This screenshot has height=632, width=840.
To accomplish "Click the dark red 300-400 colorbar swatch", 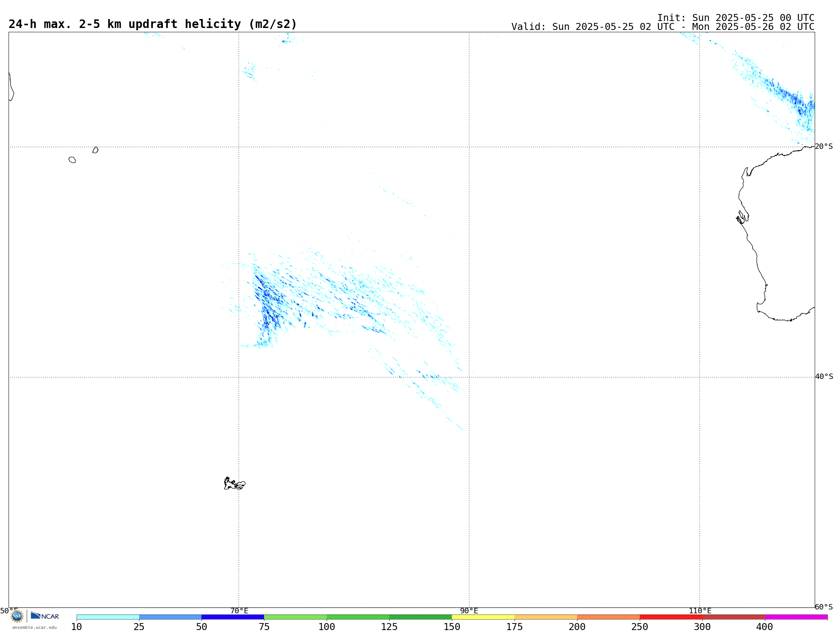I will (734, 617).
